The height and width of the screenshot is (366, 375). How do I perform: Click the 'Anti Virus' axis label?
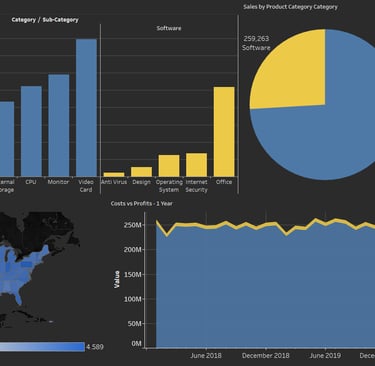[114, 182]
